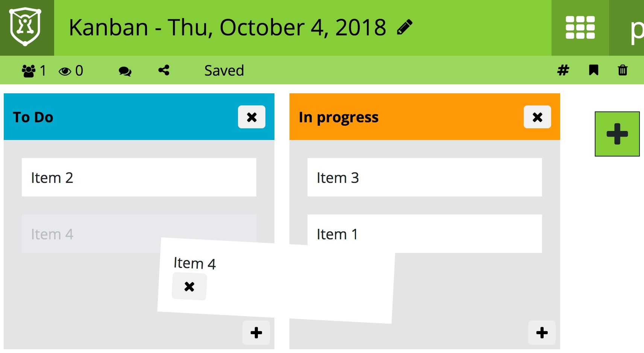Open tags with the hash icon
Image resolution: width=644 pixels, height=353 pixels.
coord(563,70)
